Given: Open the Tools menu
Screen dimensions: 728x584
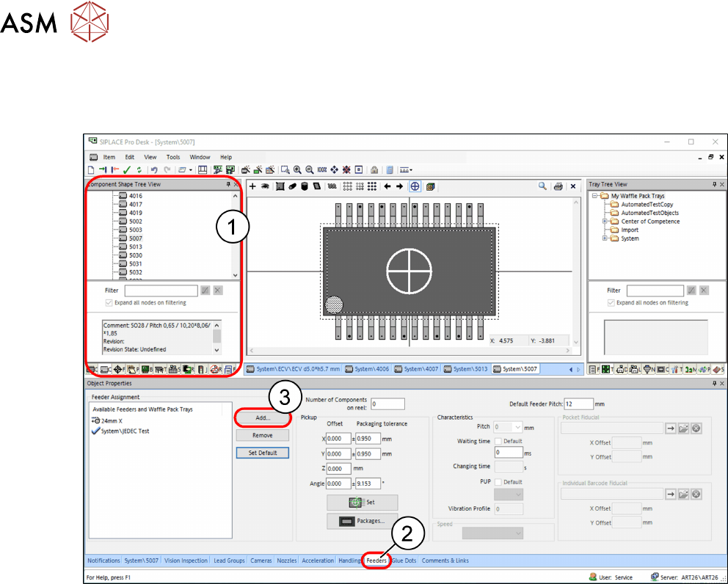Looking at the screenshot, I should pos(173,157).
